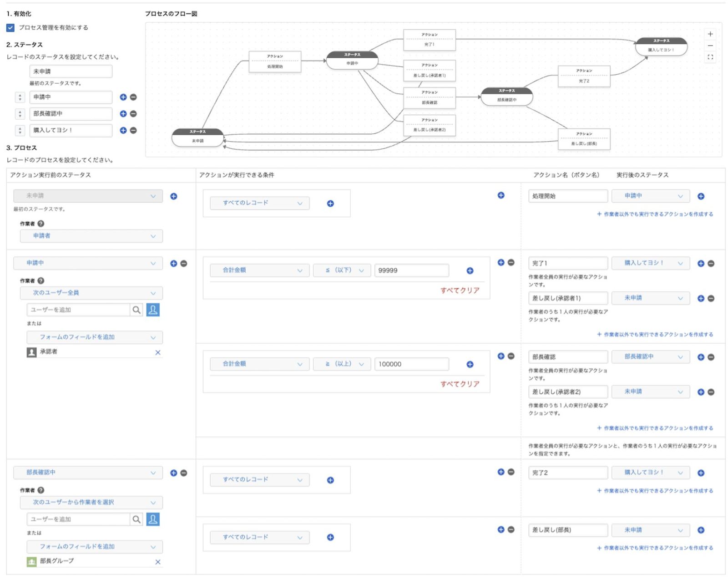Screen dimensions: 728x580
Task: Click the 部長確認 action name field
Action: pos(567,357)
